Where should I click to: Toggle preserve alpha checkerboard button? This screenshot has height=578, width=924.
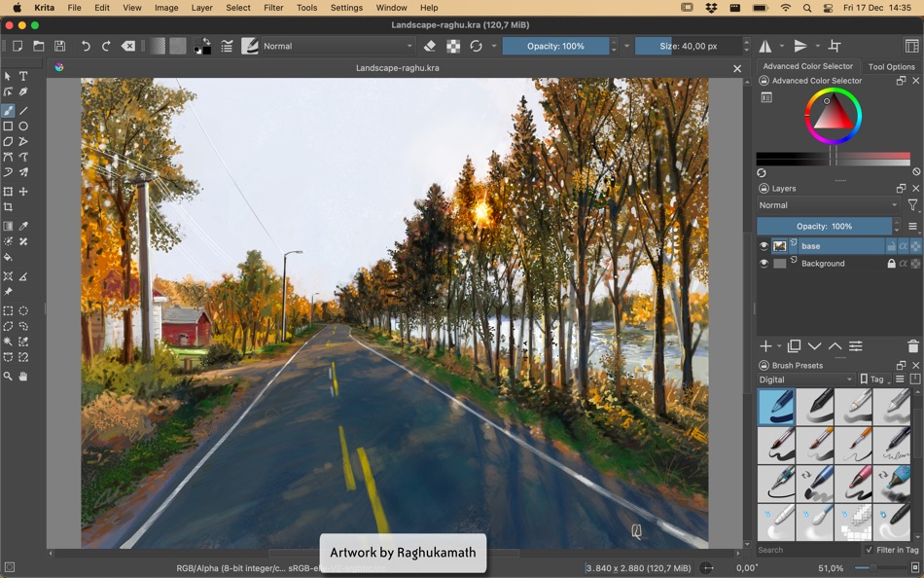coord(453,46)
